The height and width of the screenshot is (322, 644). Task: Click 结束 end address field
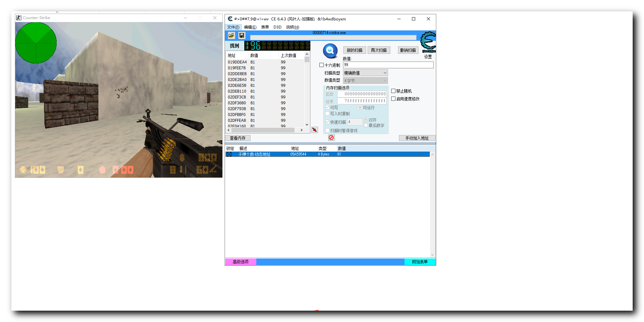362,101
